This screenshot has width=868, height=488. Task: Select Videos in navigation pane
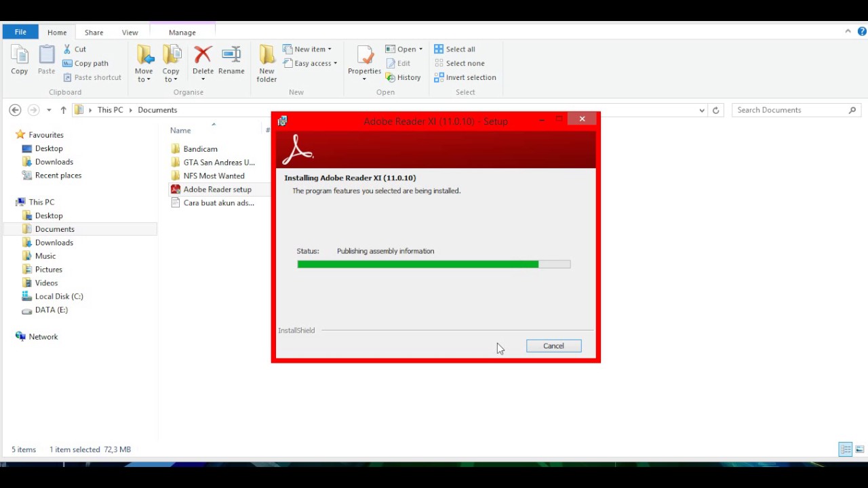[x=46, y=283]
